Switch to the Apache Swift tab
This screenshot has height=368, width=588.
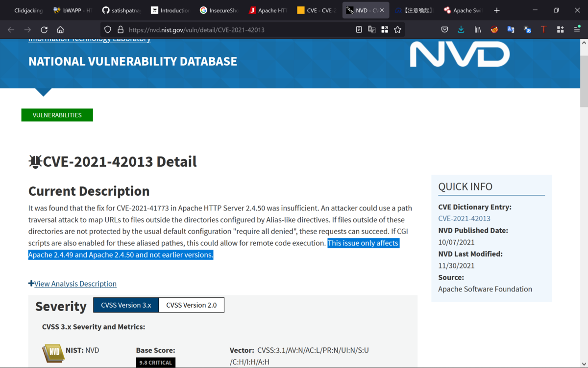[x=463, y=10]
